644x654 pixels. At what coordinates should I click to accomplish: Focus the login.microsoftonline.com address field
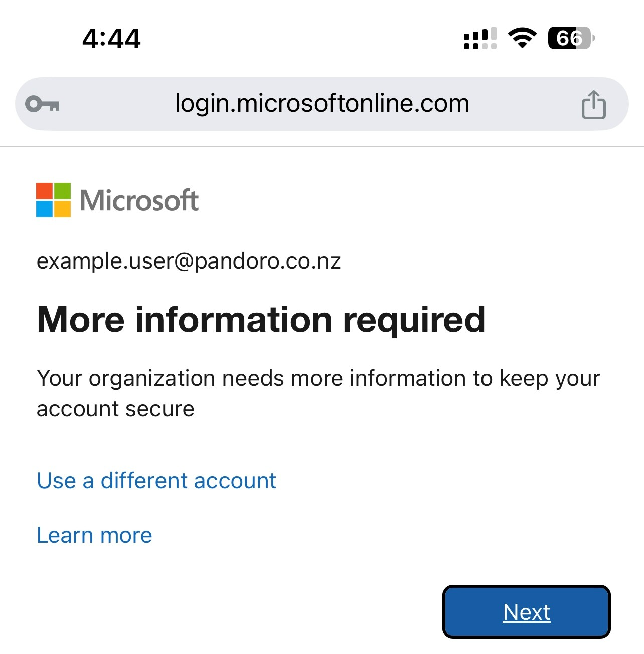[322, 104]
